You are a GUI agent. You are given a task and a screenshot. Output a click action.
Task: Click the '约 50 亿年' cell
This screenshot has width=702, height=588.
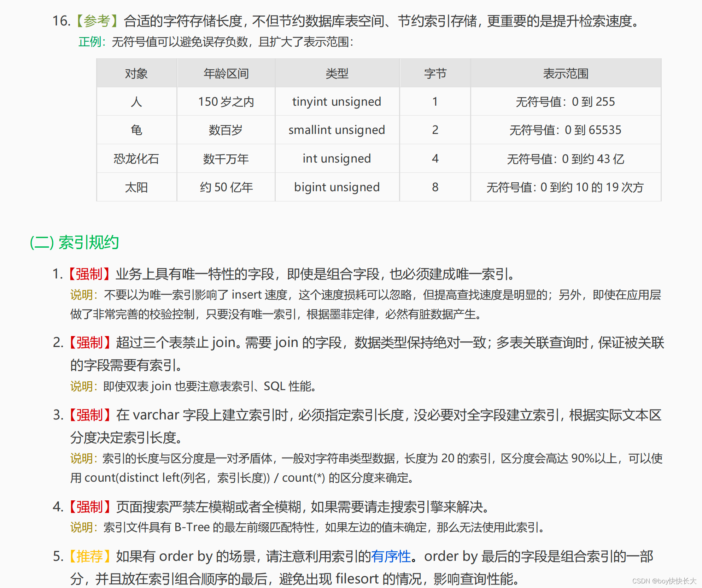(x=226, y=187)
